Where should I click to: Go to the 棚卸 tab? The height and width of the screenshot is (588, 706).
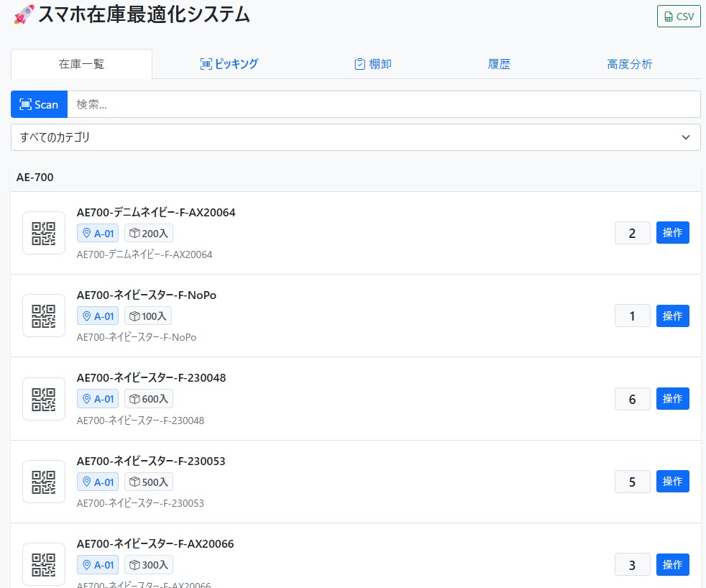pyautogui.click(x=373, y=64)
